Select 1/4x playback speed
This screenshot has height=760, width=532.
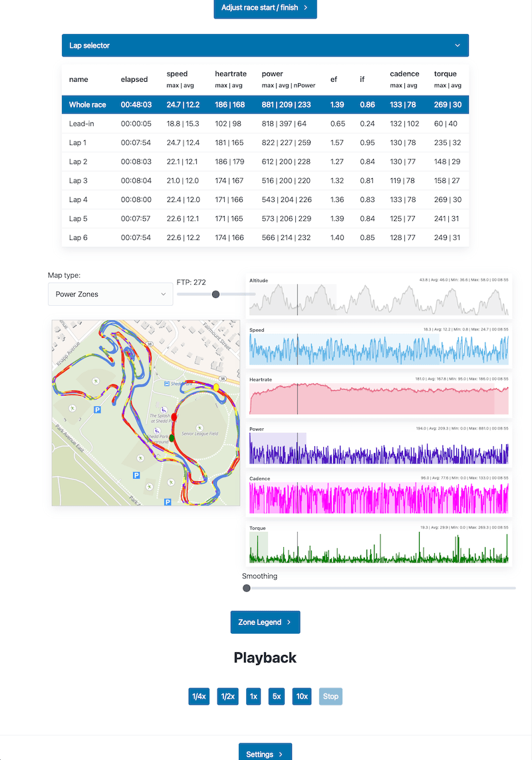[x=198, y=696]
